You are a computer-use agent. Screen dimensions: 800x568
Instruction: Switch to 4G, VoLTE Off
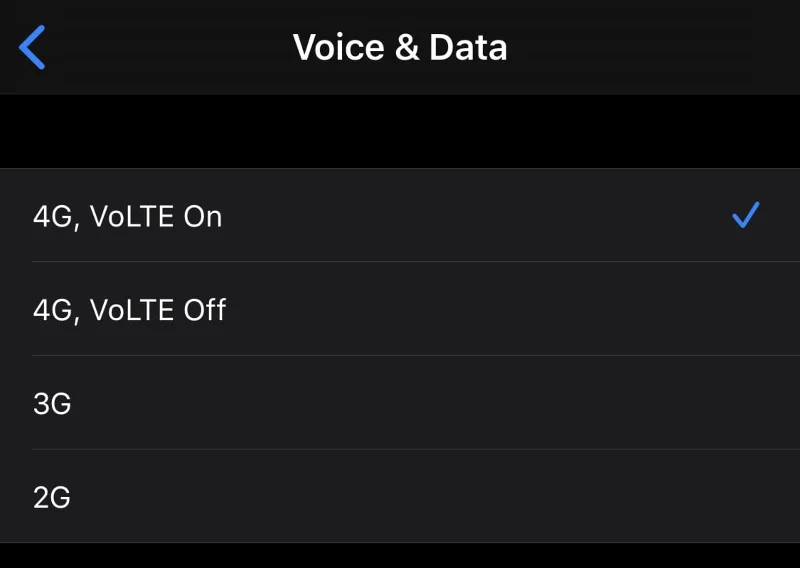coord(400,310)
